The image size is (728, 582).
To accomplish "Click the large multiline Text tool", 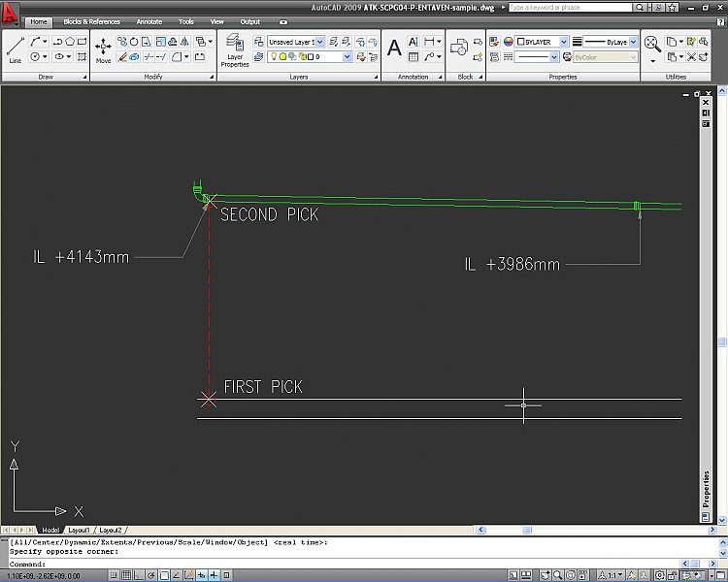I will [394, 48].
